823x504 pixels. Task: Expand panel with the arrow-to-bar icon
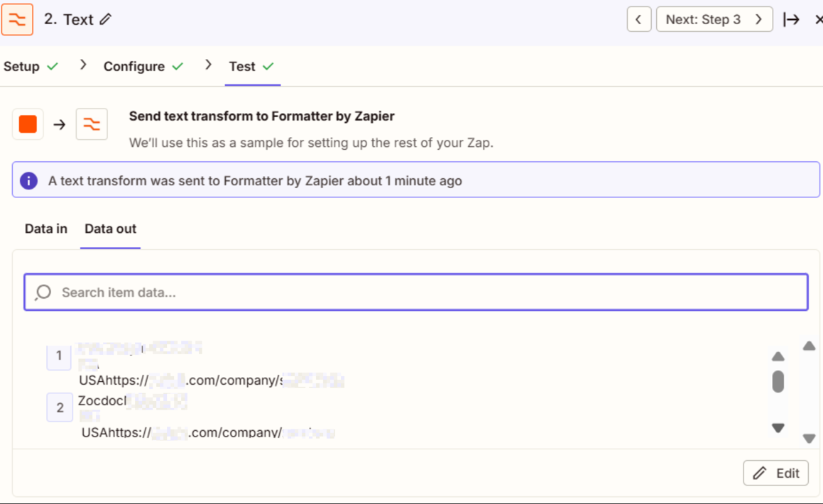(x=791, y=19)
